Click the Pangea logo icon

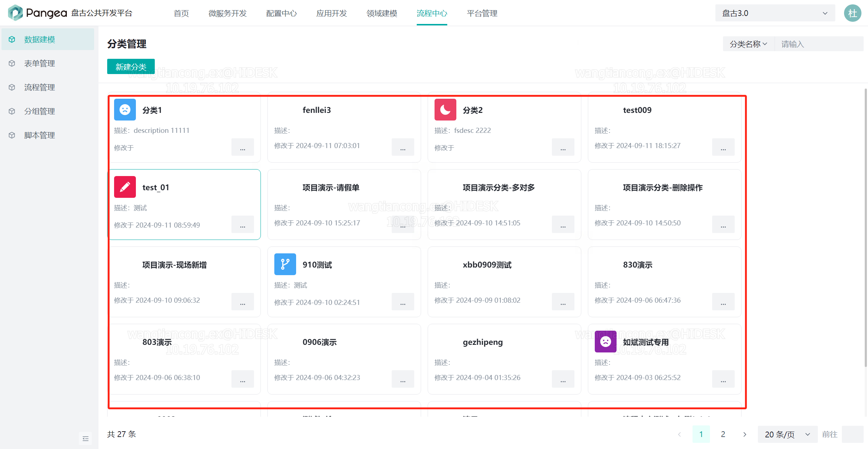(x=15, y=13)
